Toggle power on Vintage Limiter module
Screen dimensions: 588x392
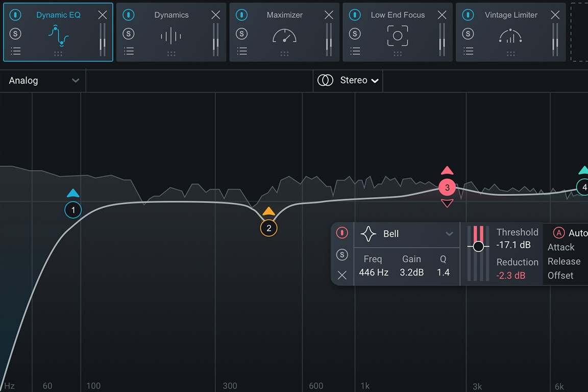[x=468, y=15]
